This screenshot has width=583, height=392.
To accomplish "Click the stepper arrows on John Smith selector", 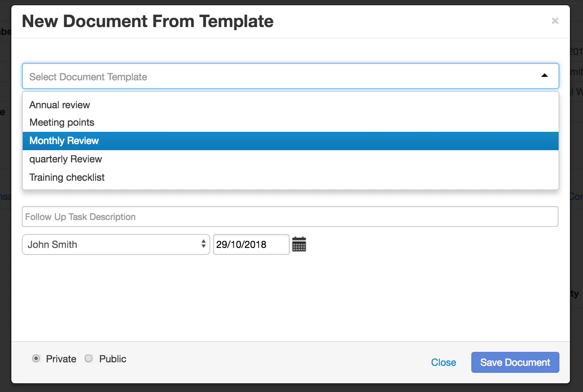I will 203,244.
